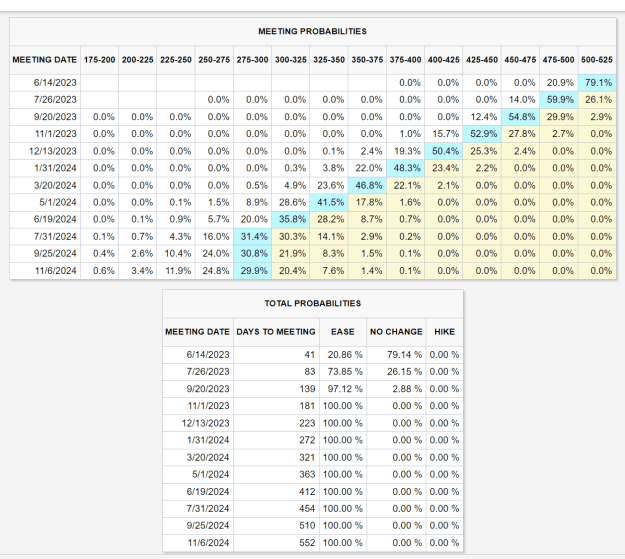The width and height of the screenshot is (625, 559).
Task: Click the 175-200 column header
Action: 100,60
